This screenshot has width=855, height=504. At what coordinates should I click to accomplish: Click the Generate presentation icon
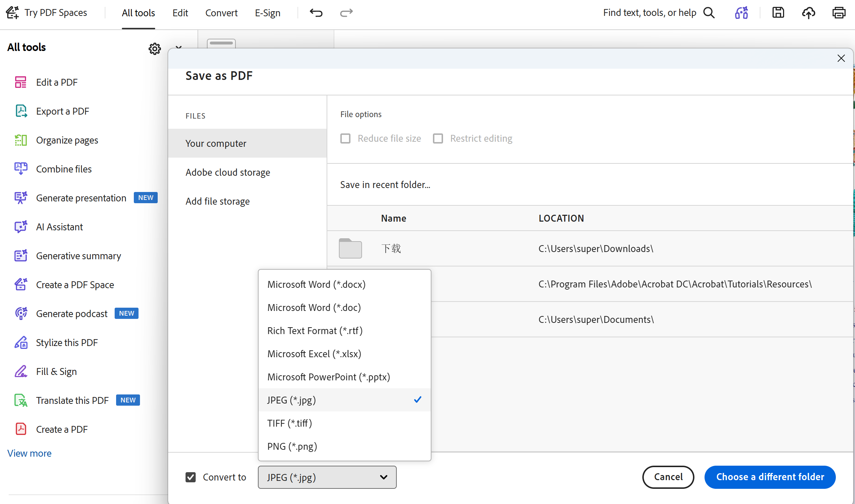[21, 198]
